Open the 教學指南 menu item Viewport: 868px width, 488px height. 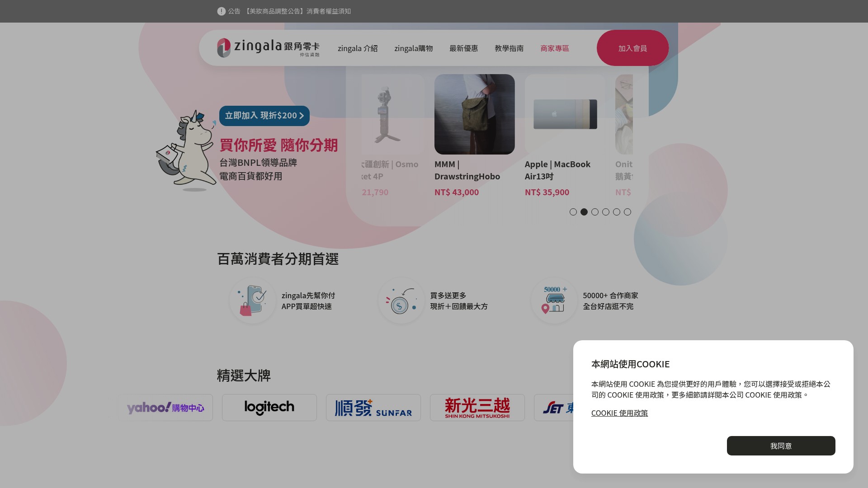point(509,48)
